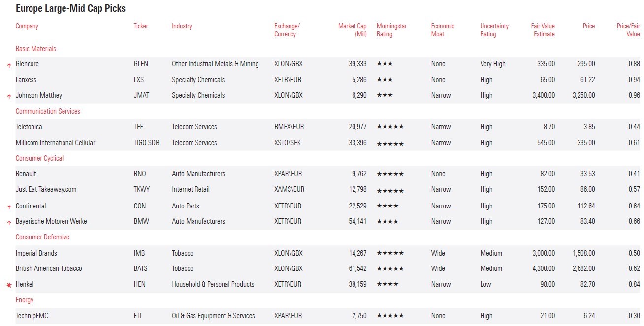Click the Uncertainty Rating column header
Viewport: 644px width, 326px height.
[494, 30]
